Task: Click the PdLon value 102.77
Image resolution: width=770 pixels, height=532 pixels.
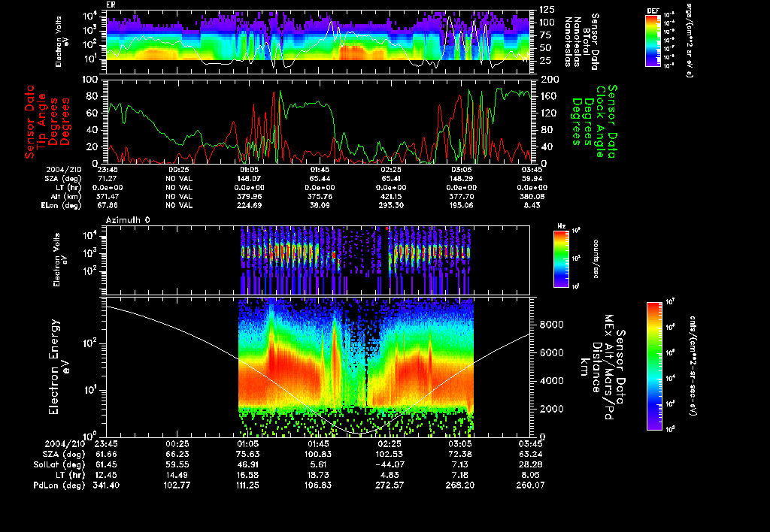Action: (x=177, y=485)
